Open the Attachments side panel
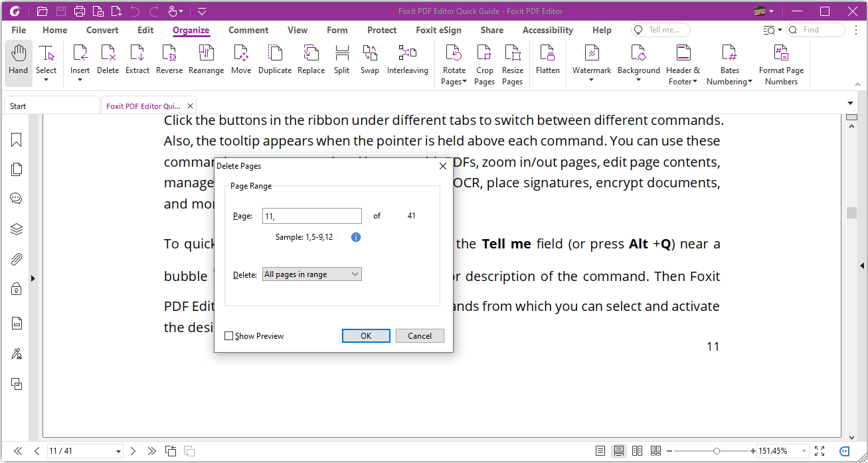The image size is (868, 463). click(x=17, y=259)
